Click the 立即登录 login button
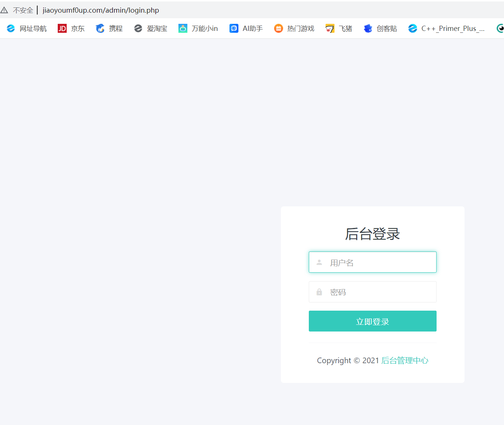This screenshot has height=425, width=504. click(x=372, y=321)
